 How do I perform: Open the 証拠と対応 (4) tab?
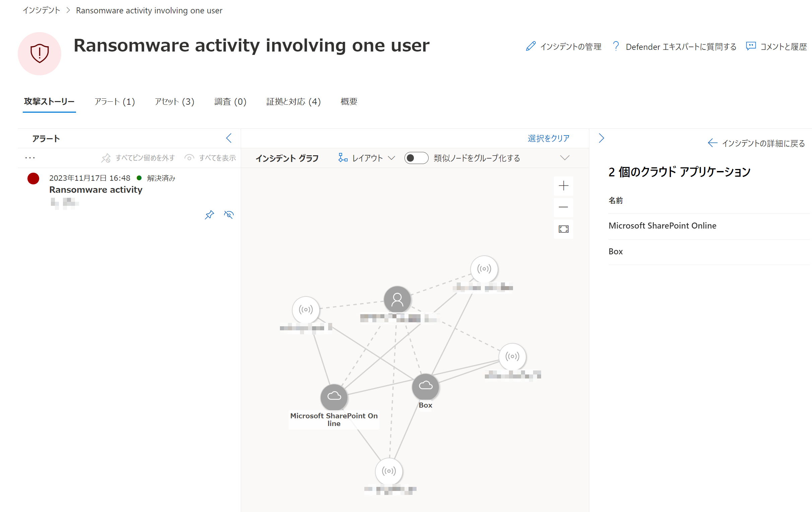point(293,101)
